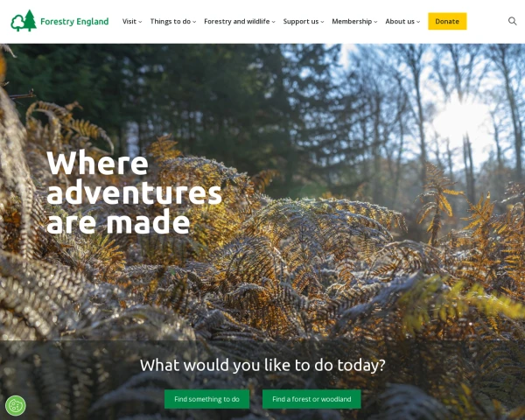525x420 pixels.
Task: Click the Forestry England wordmark
Action: (x=74, y=21)
